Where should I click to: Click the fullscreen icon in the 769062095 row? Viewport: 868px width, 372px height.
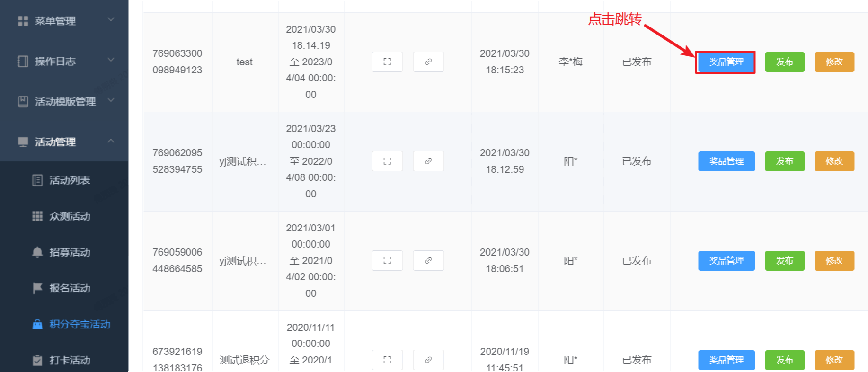coord(387,161)
